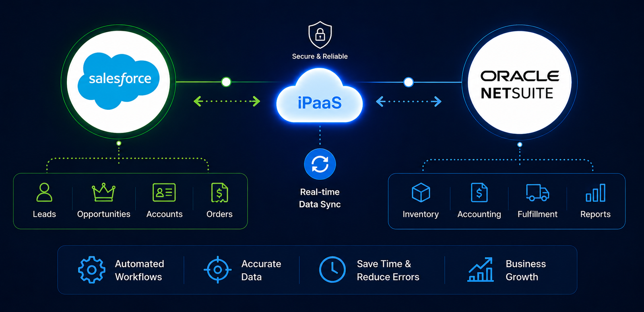Image resolution: width=644 pixels, height=312 pixels.
Task: Click the "Accounts" label
Action: (x=164, y=214)
